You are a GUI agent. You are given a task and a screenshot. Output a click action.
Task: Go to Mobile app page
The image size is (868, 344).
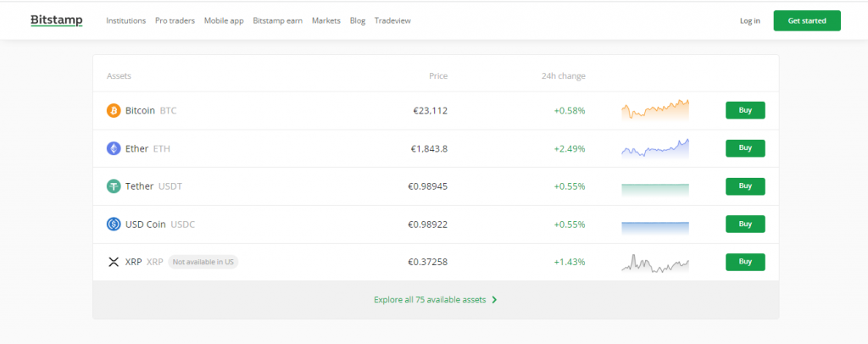(x=224, y=21)
